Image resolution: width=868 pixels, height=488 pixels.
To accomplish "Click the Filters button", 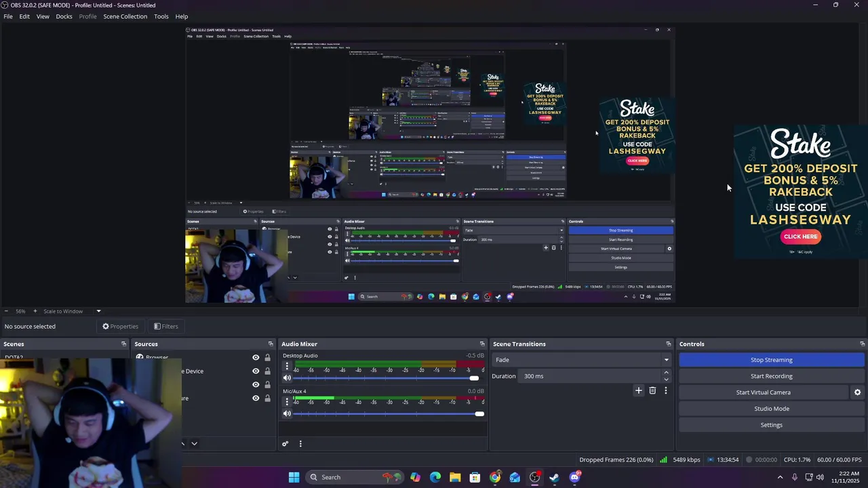I will pos(166,327).
